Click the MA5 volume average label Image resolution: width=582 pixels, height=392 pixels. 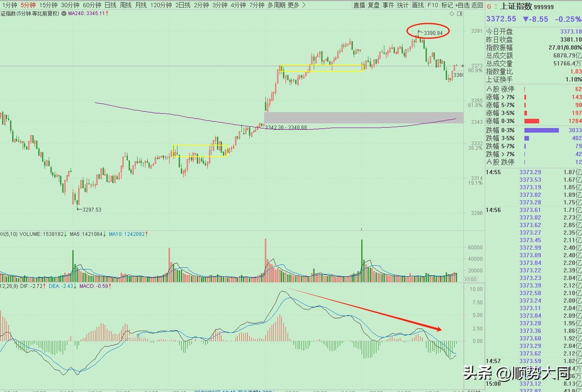click(88, 234)
